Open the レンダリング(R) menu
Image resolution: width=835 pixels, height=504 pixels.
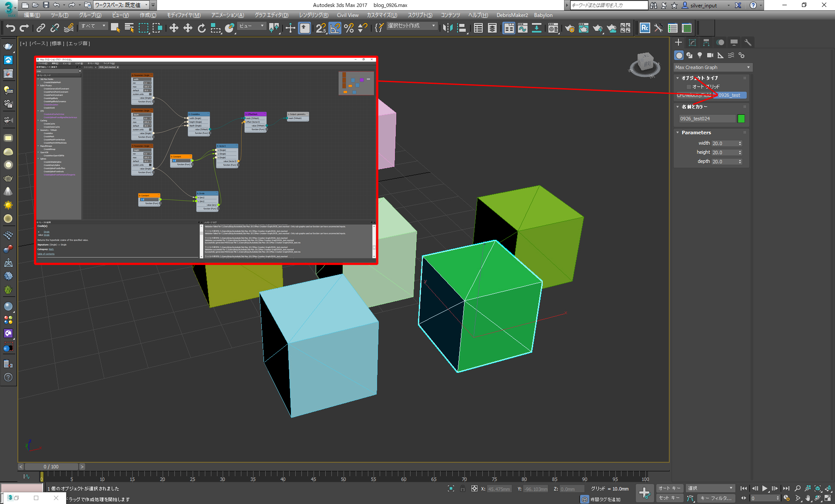[314, 15]
